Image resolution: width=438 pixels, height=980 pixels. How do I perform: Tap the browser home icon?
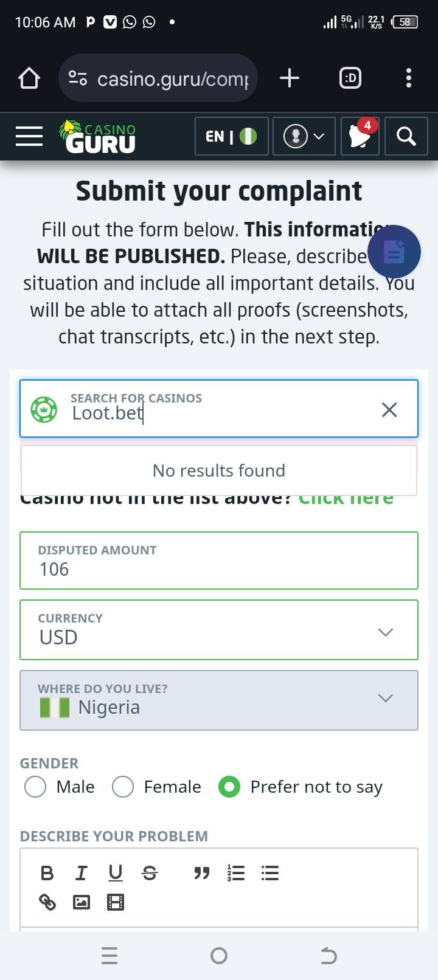coord(29,78)
